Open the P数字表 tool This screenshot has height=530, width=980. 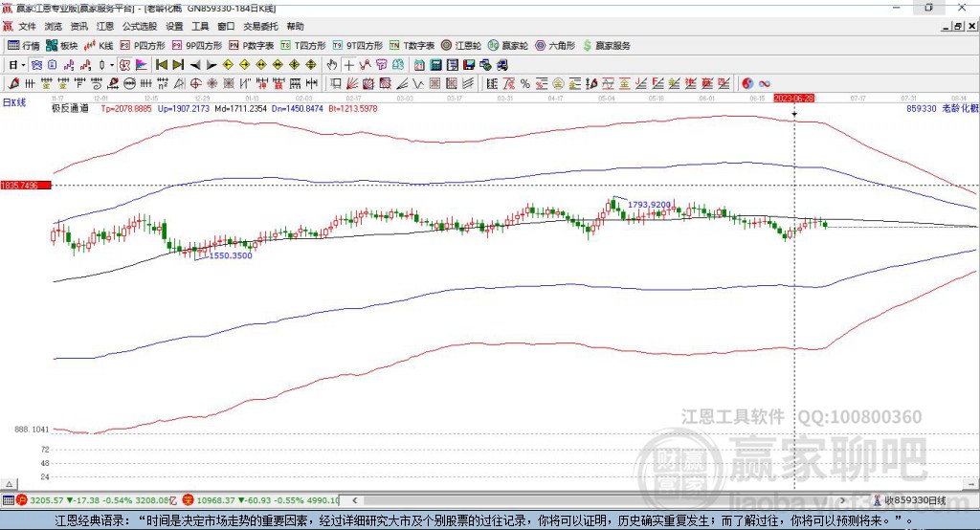coord(252,46)
